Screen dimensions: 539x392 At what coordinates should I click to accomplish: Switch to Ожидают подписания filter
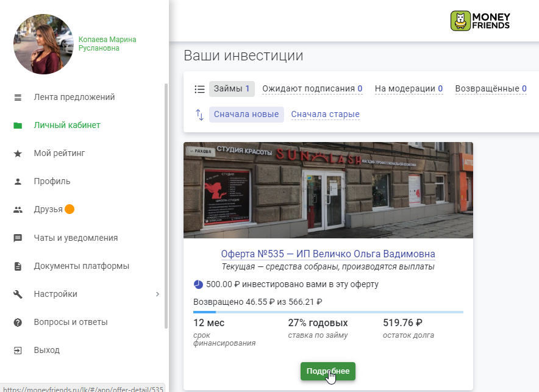(312, 89)
